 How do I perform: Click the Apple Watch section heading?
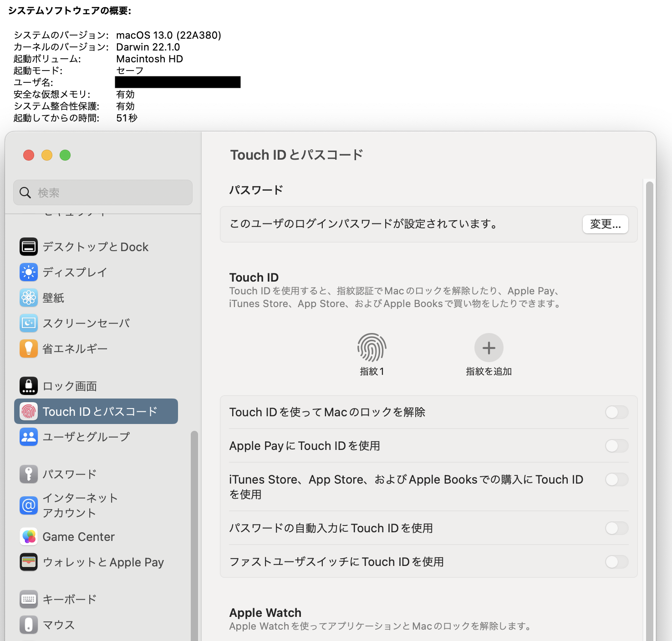tap(265, 613)
